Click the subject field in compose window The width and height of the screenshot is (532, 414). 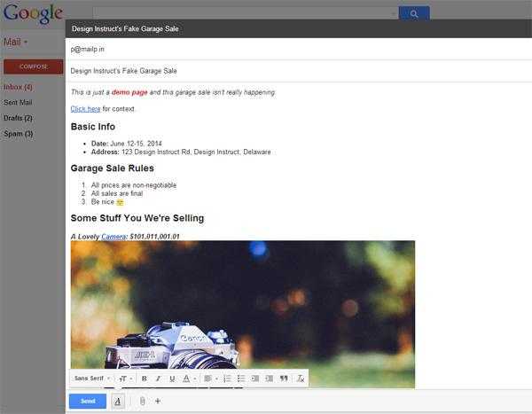[299, 71]
